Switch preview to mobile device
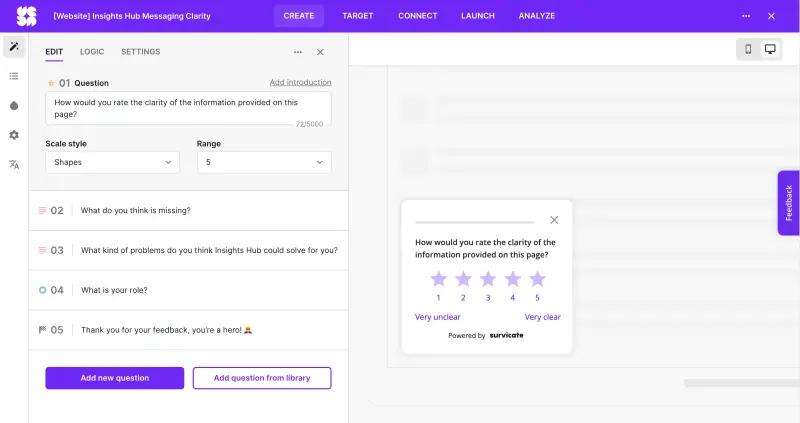Viewport: 800px width, 423px height. pyautogui.click(x=748, y=49)
